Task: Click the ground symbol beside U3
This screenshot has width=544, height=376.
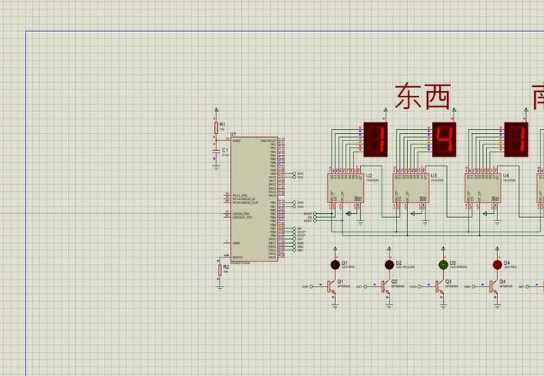Action: (x=425, y=223)
